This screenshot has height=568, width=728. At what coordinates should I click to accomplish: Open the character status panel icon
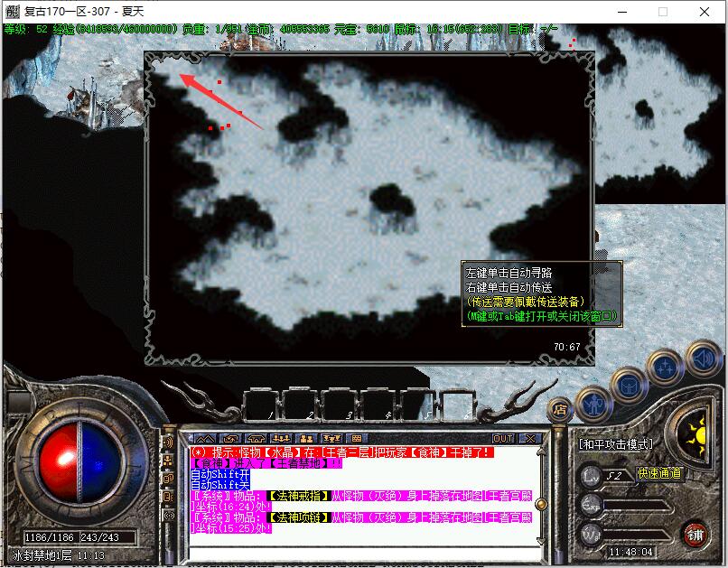[593, 405]
